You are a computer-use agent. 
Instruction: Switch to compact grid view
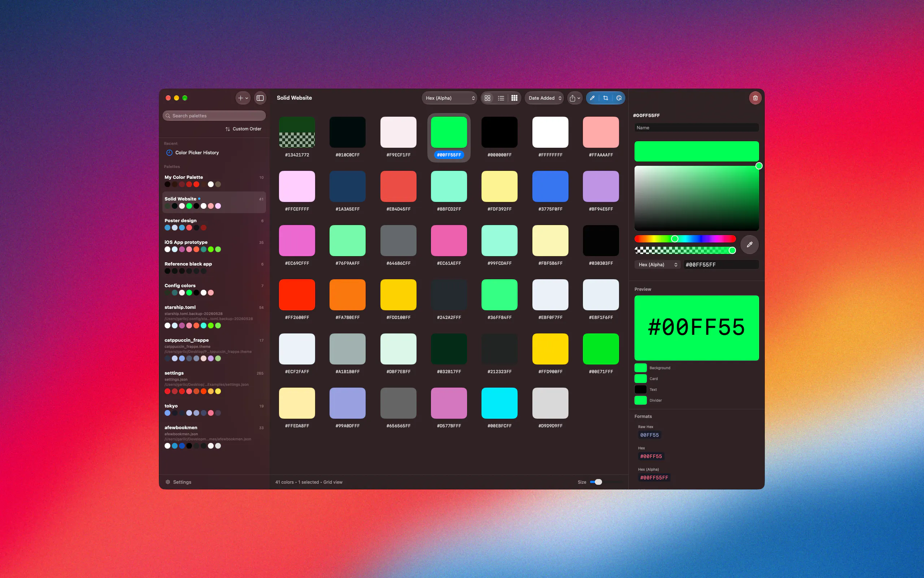tap(514, 98)
